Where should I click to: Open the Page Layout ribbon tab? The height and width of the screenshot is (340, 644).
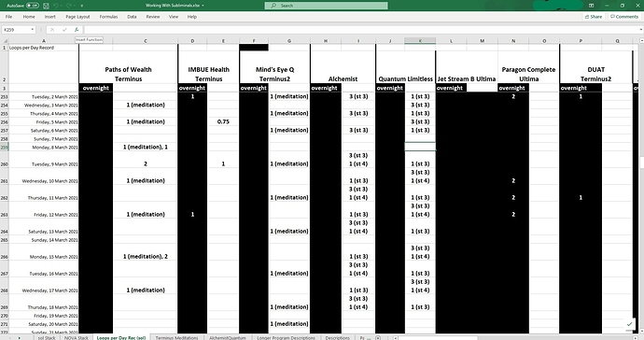[77, 17]
